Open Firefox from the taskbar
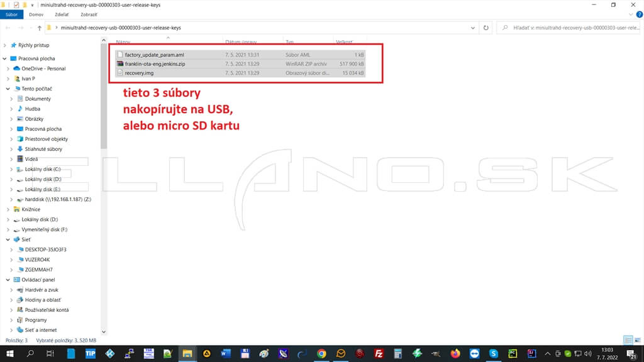This screenshot has width=644, height=362. coord(455,354)
